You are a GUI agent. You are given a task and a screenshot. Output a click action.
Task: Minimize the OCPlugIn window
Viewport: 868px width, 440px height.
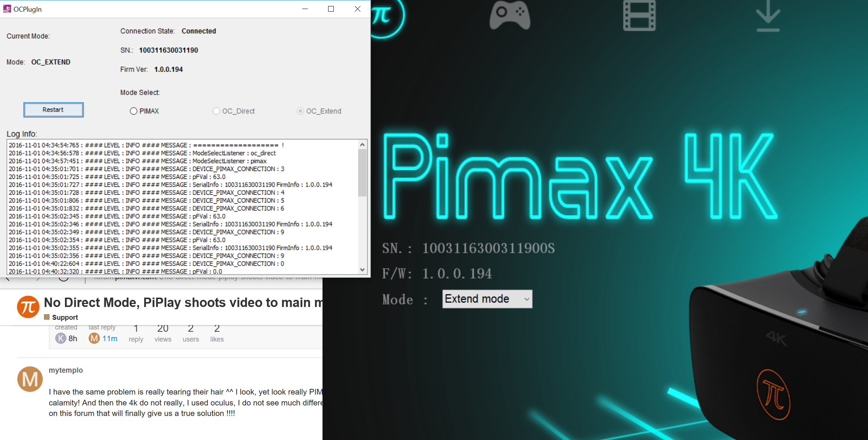(x=305, y=9)
